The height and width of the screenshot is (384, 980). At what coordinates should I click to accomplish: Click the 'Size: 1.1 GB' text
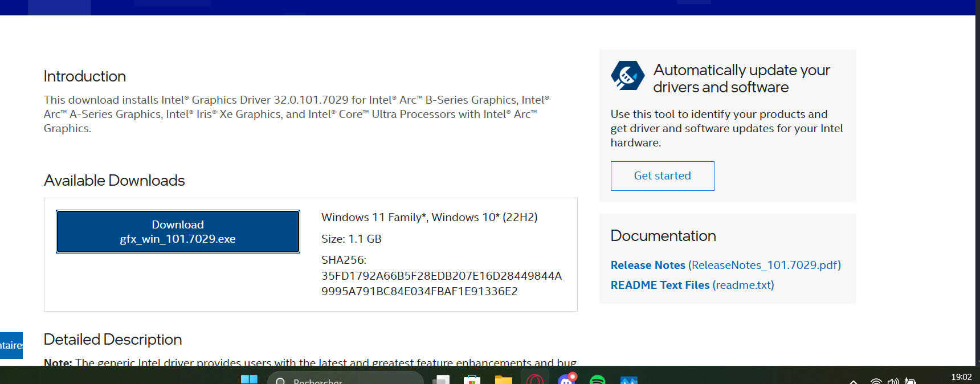point(352,239)
